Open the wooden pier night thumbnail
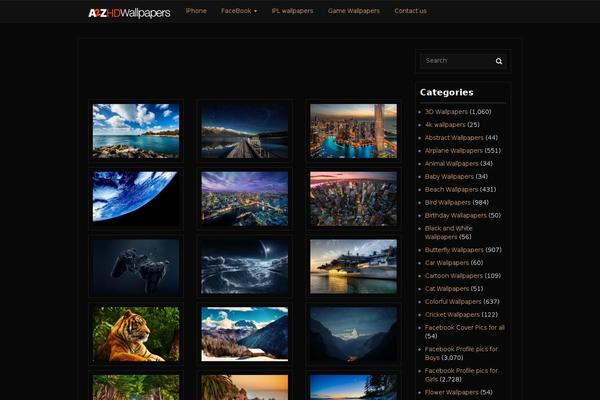 [x=245, y=131]
